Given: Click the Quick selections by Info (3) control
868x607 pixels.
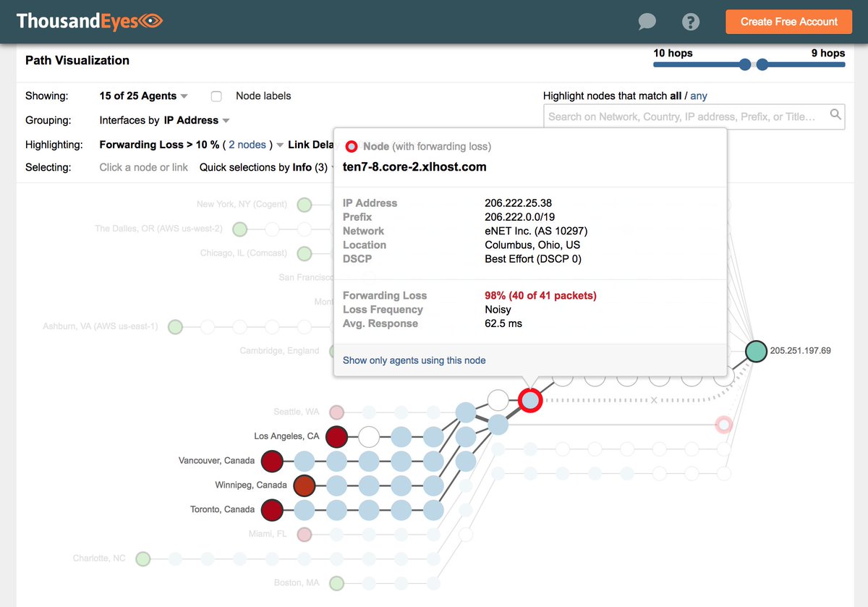Looking at the screenshot, I should [x=266, y=167].
